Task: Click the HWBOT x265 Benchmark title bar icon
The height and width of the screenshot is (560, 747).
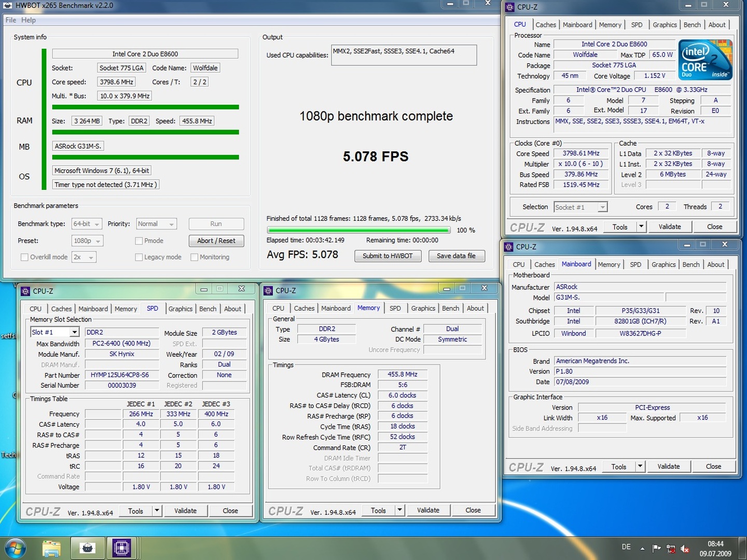Action: pos(8,6)
